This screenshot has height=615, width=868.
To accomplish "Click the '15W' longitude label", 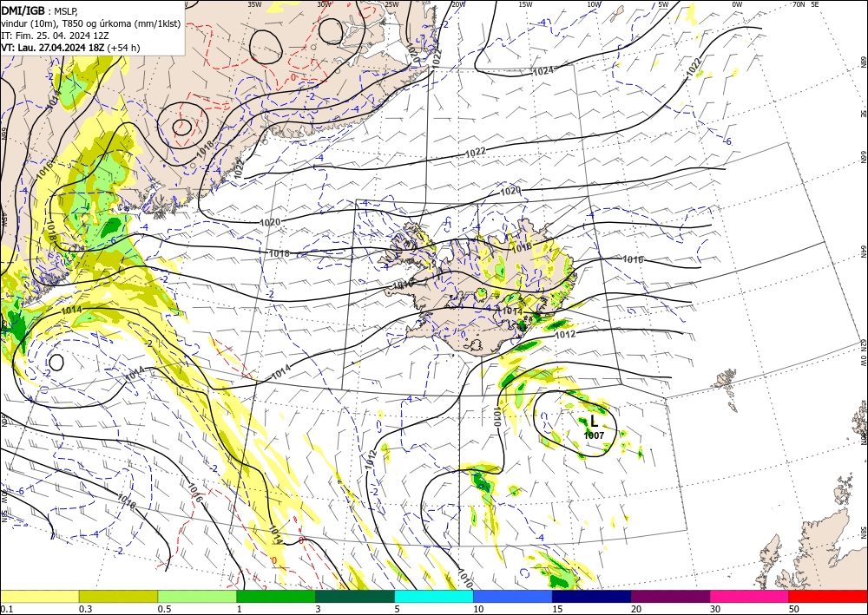I will tap(525, 3).
